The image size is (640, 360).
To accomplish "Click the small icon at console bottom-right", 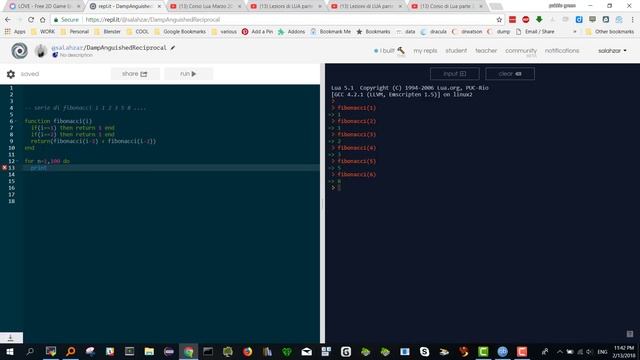I will point(630,334).
